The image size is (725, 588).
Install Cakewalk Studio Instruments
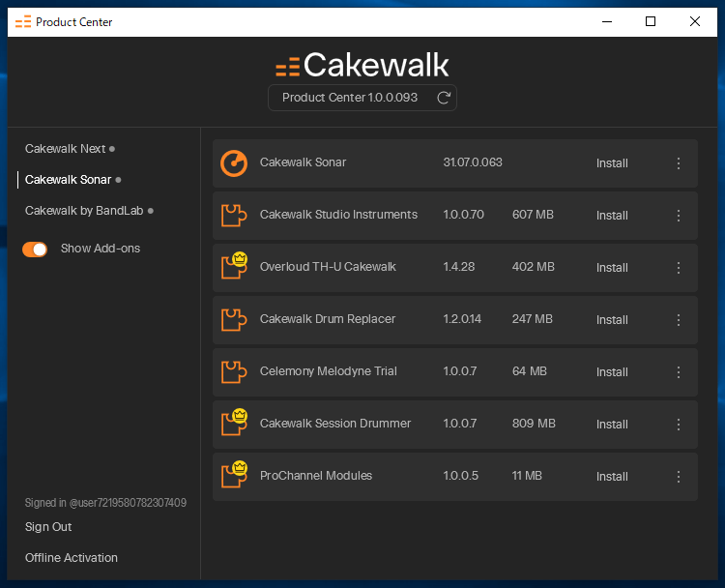click(x=612, y=216)
